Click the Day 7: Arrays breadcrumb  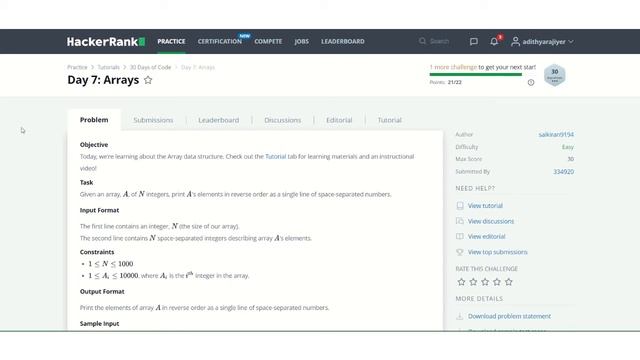tap(198, 67)
